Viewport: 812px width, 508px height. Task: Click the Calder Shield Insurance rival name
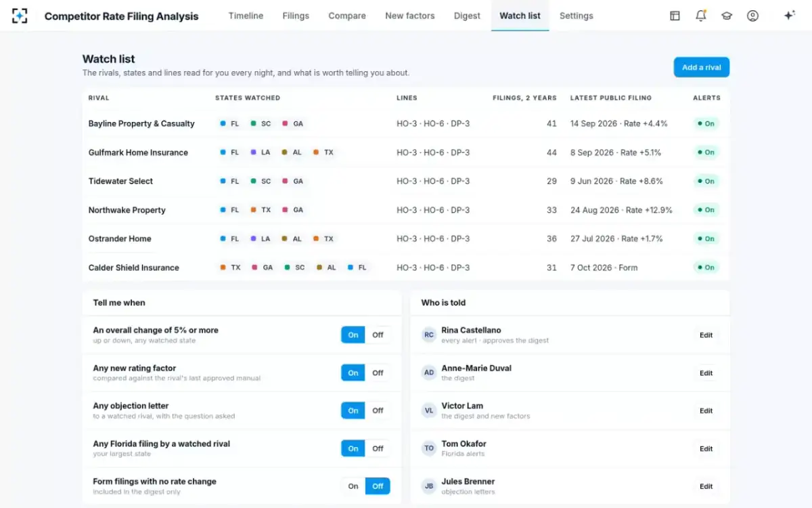click(133, 268)
